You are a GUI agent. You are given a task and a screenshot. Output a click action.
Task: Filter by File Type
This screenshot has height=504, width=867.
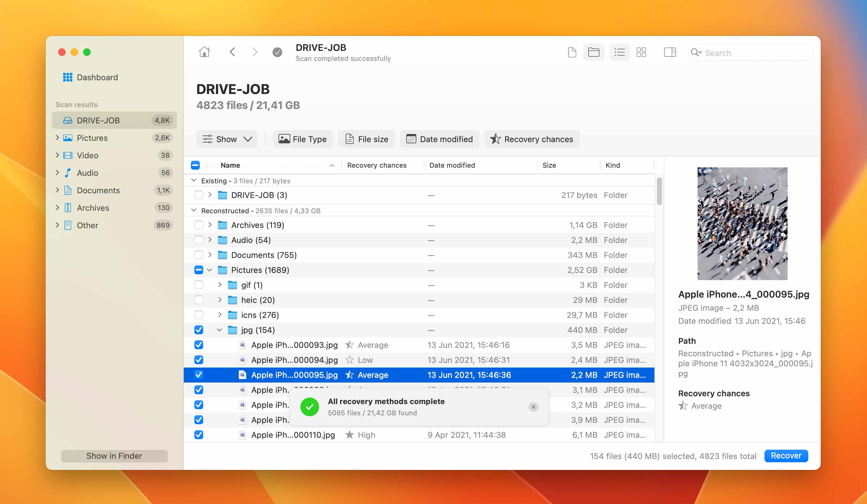click(303, 139)
